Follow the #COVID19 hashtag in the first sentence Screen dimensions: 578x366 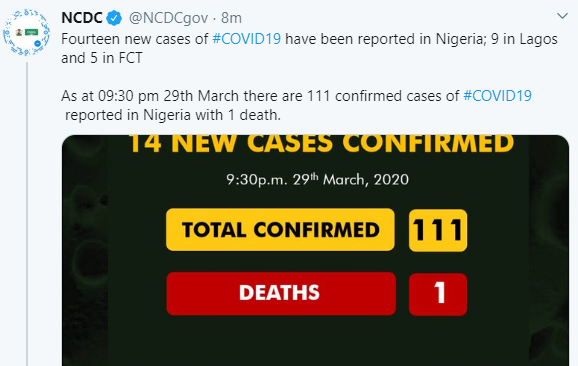tap(247, 39)
